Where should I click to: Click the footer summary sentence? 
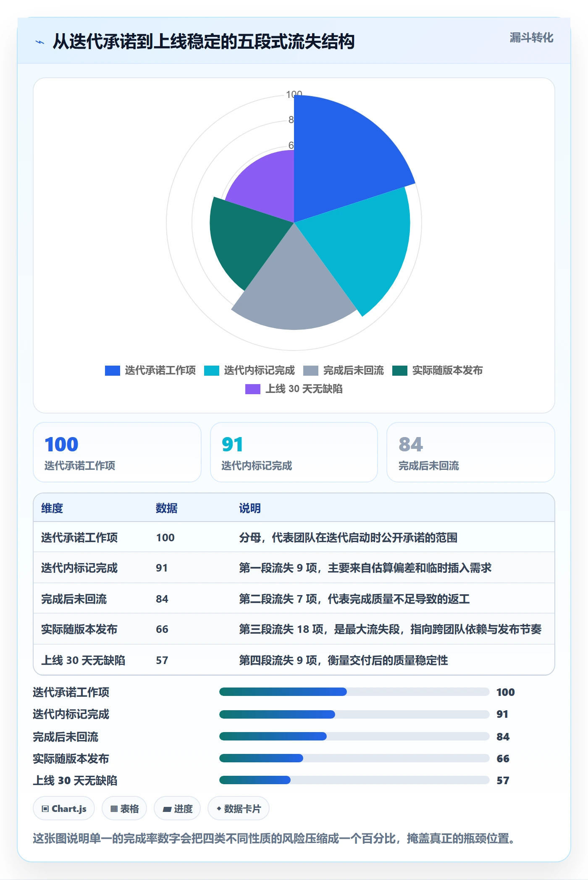[x=274, y=839]
